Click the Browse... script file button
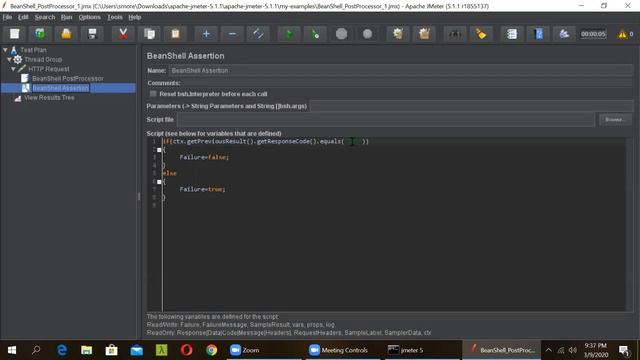 tap(615, 120)
